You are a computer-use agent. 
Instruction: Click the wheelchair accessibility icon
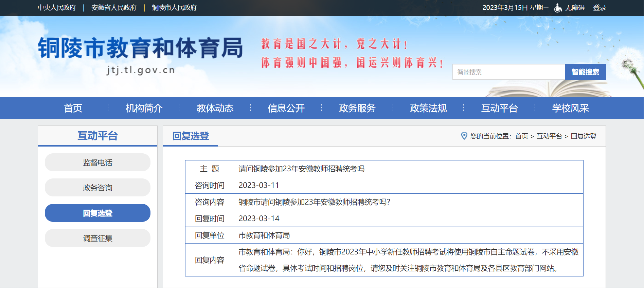pyautogui.click(x=558, y=8)
